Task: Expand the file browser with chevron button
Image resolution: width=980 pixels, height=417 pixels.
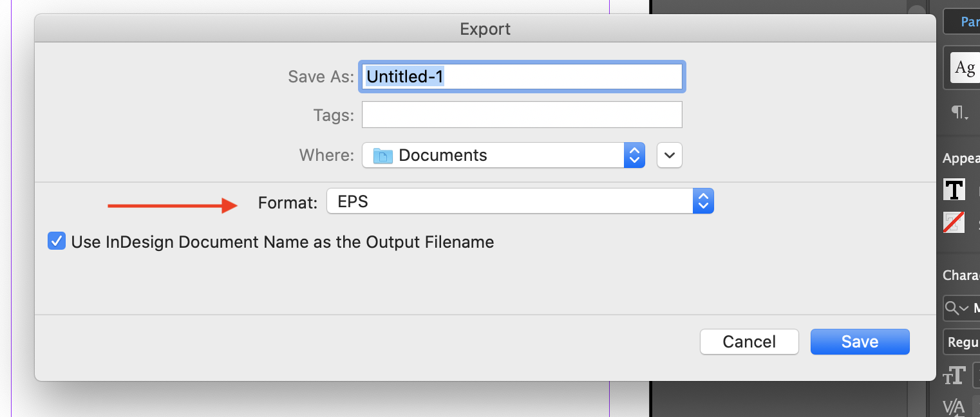Action: (670, 155)
